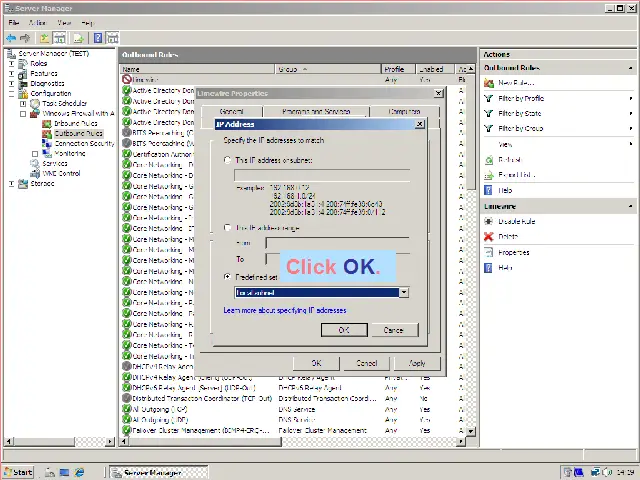The image size is (640, 480).
Task: Click the Back arrow toolbar icon
Action: pos(11,38)
